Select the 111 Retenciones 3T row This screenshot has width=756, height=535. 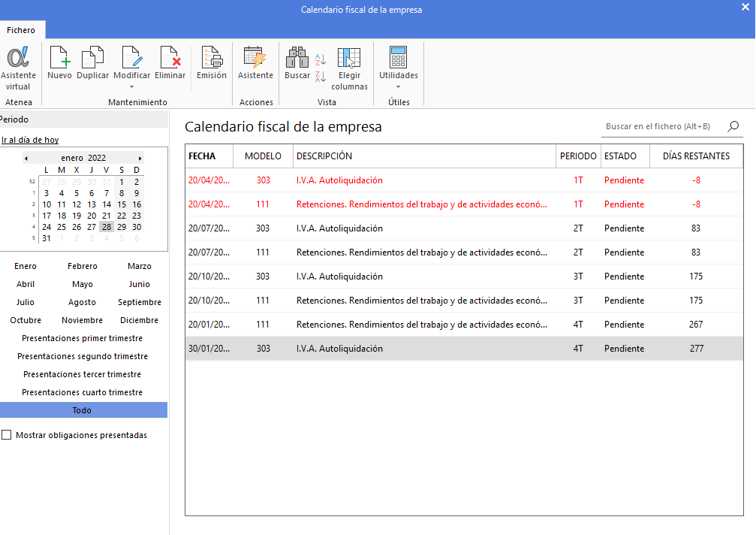tap(464, 301)
